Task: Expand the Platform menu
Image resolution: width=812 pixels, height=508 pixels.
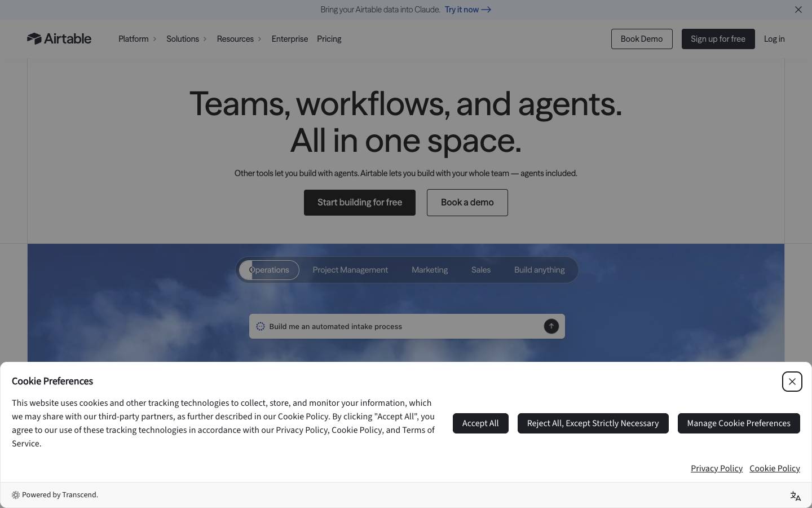Action: tap(138, 39)
